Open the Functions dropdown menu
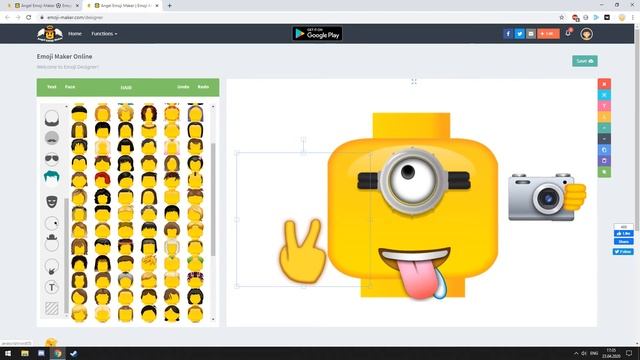Viewport: 640px width, 360px height. pyautogui.click(x=104, y=34)
